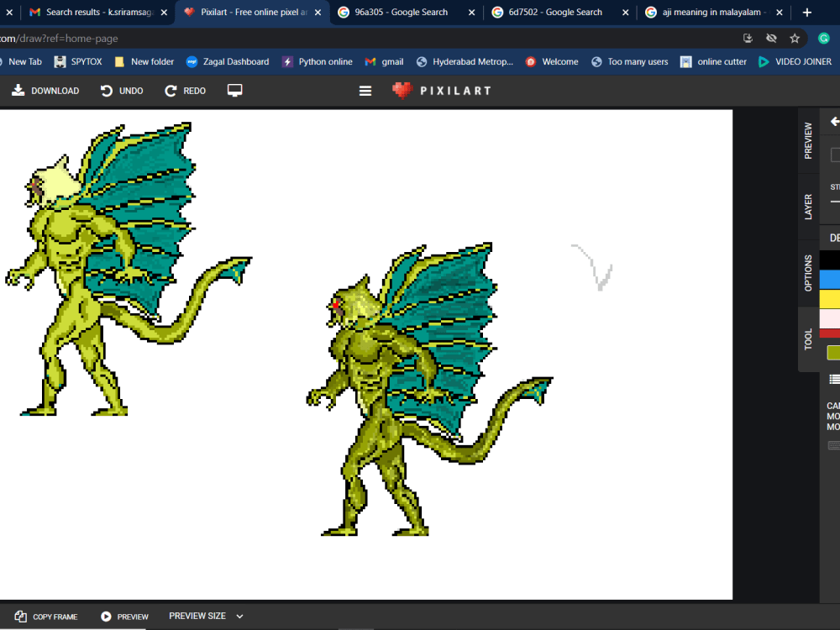840x630 pixels.
Task: Open the keyboard shortcuts icon
Action: pyautogui.click(x=834, y=445)
